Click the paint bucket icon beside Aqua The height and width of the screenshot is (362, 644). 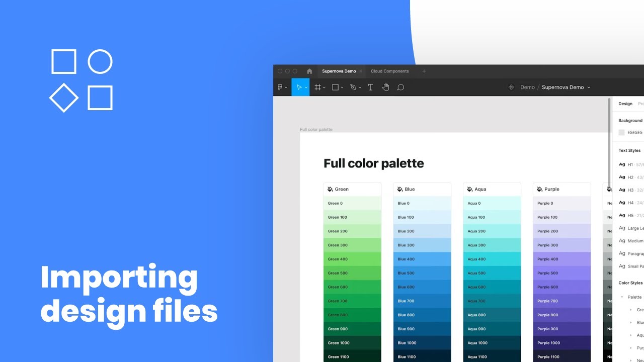[470, 189]
